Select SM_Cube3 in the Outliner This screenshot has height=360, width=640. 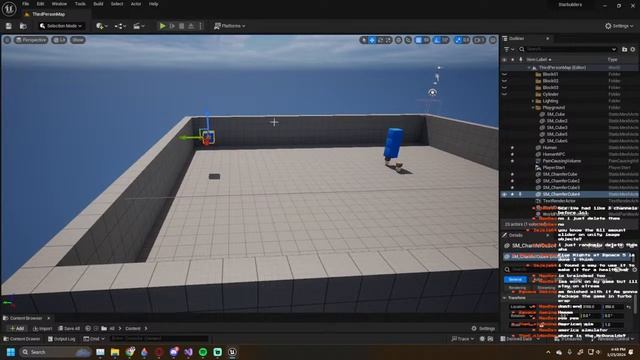(557, 128)
